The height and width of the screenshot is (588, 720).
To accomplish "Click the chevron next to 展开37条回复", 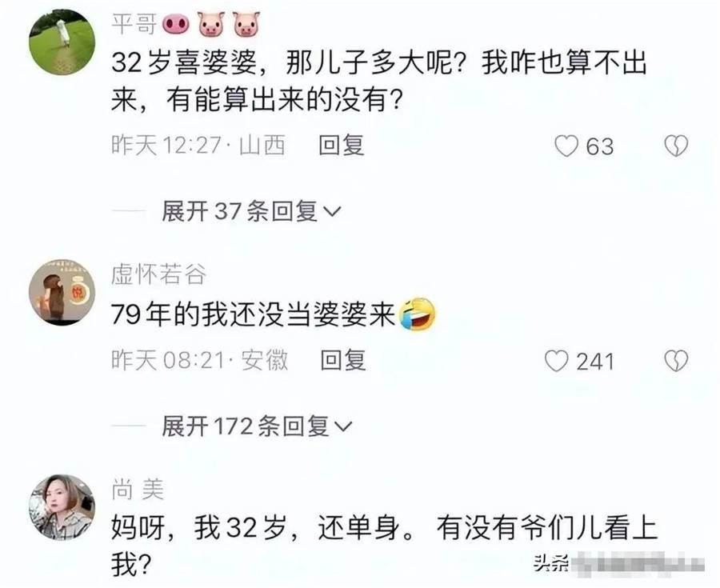I will pyautogui.click(x=332, y=212).
